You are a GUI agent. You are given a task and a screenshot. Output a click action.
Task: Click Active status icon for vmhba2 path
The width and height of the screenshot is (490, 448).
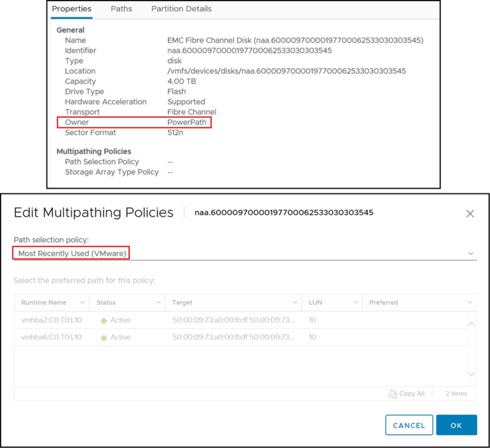pyautogui.click(x=104, y=321)
